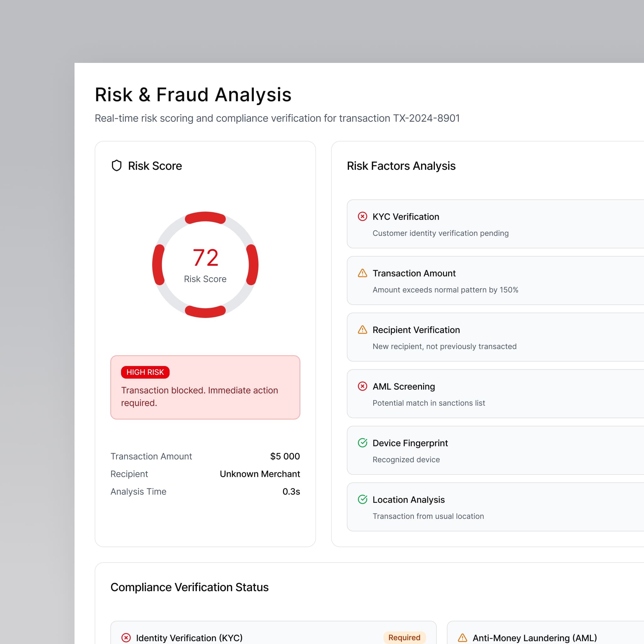This screenshot has width=644, height=644.
Task: Click the Recipient Verification warning icon
Action: (362, 330)
